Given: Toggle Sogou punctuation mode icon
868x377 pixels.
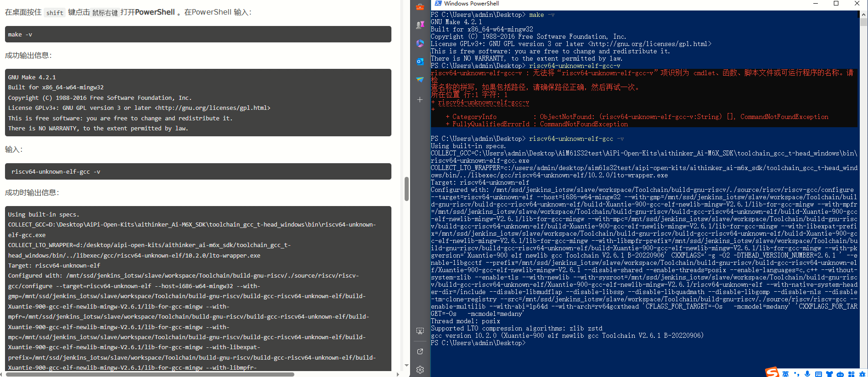Looking at the screenshot, I should point(796,374).
